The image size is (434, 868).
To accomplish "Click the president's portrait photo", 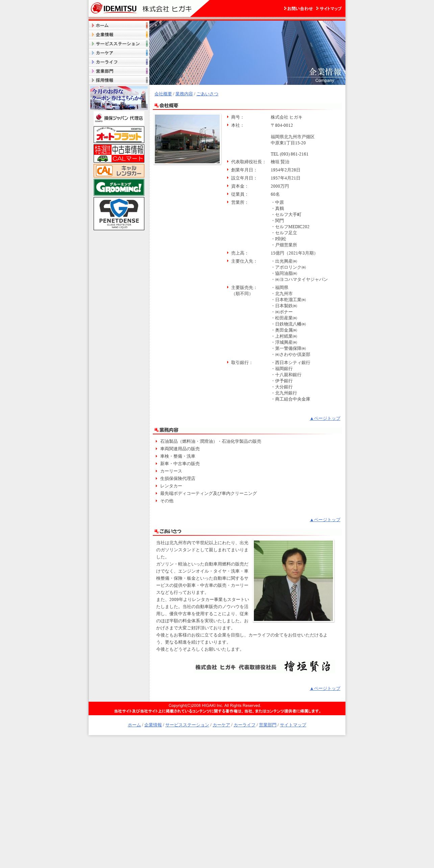I will [293, 581].
